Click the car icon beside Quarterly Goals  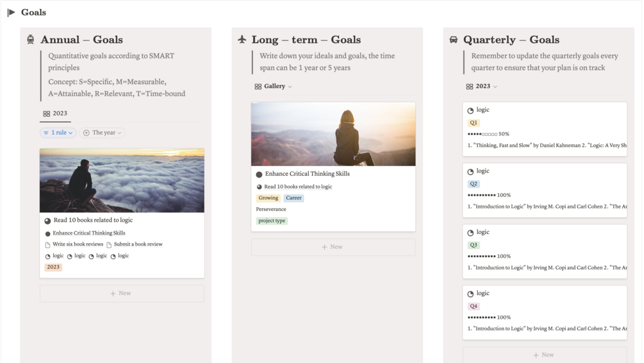pyautogui.click(x=454, y=40)
